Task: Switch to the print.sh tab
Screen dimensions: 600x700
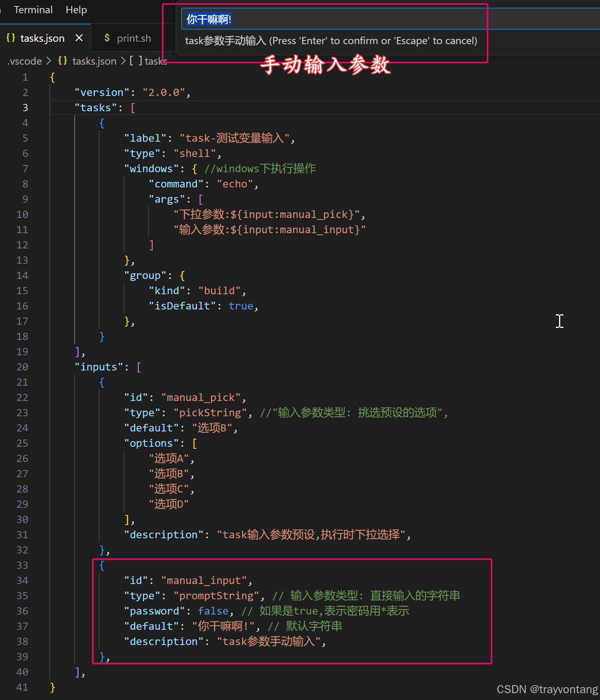Action: point(134,38)
